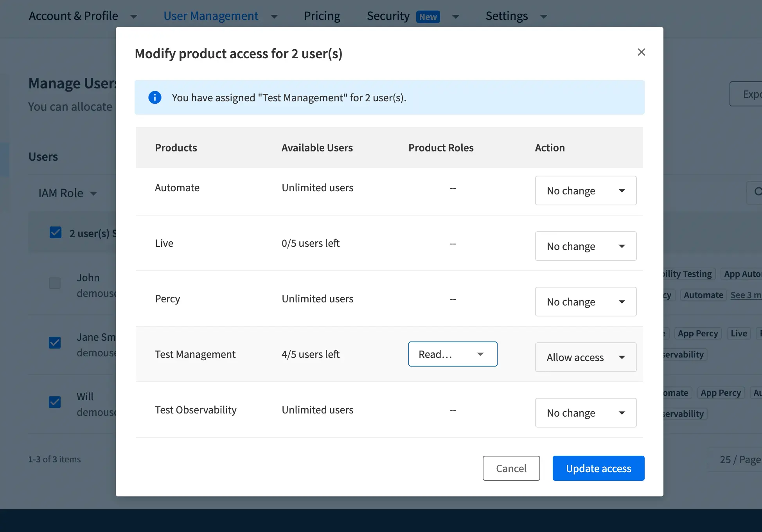The image size is (762, 532).
Task: Click the Update access button
Action: [x=598, y=468]
